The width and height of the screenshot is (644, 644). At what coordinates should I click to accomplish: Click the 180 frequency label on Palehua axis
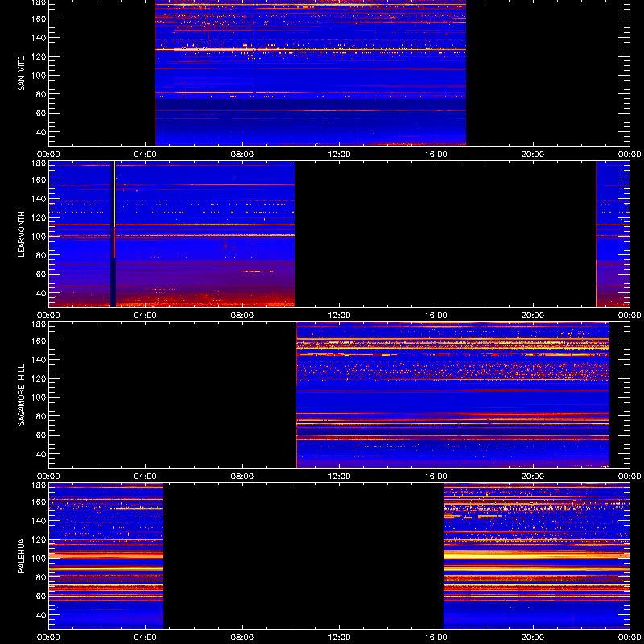point(40,485)
